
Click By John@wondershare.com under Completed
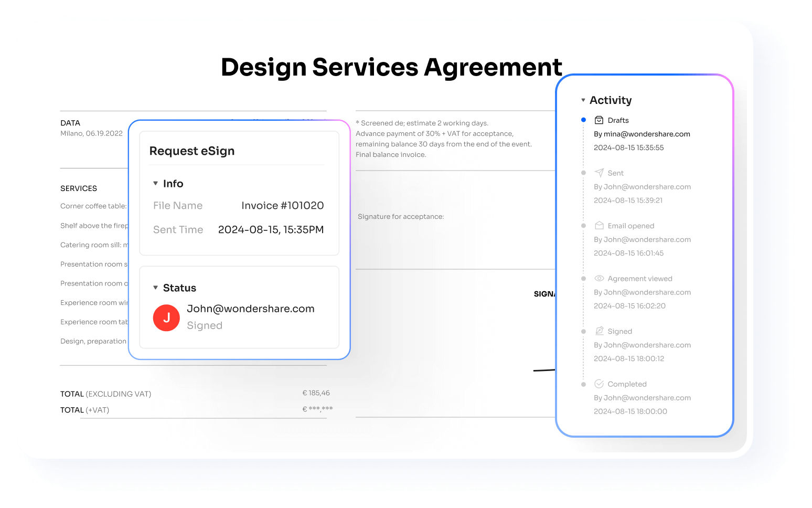click(643, 398)
